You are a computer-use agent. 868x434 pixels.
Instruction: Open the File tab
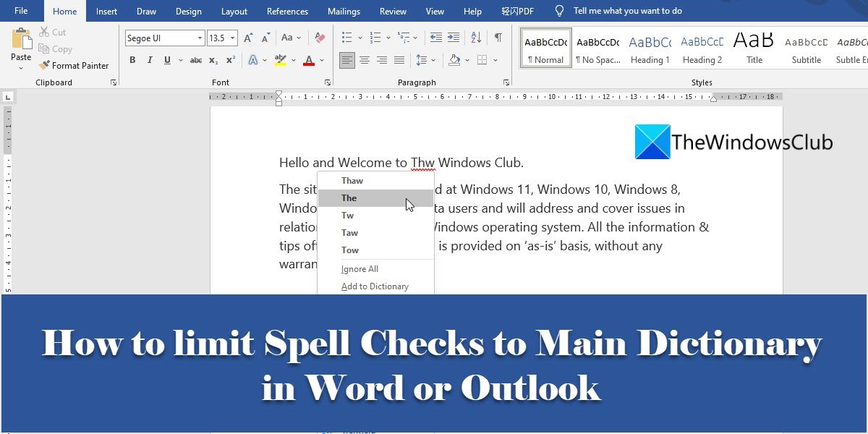22,11
